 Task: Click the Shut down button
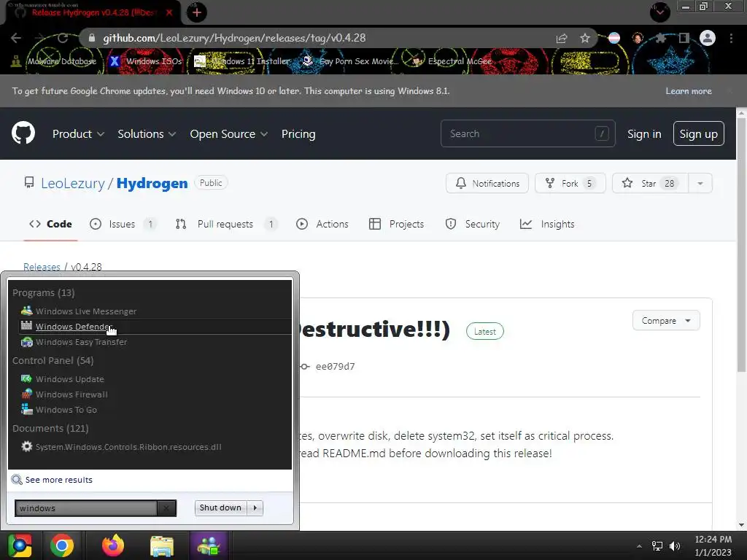[220, 507]
